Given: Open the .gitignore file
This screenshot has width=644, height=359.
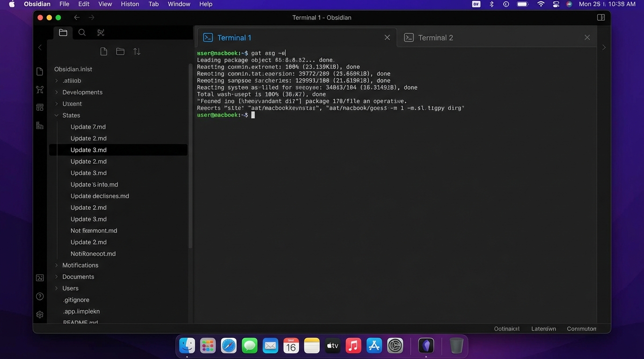Looking at the screenshot, I should 76,300.
